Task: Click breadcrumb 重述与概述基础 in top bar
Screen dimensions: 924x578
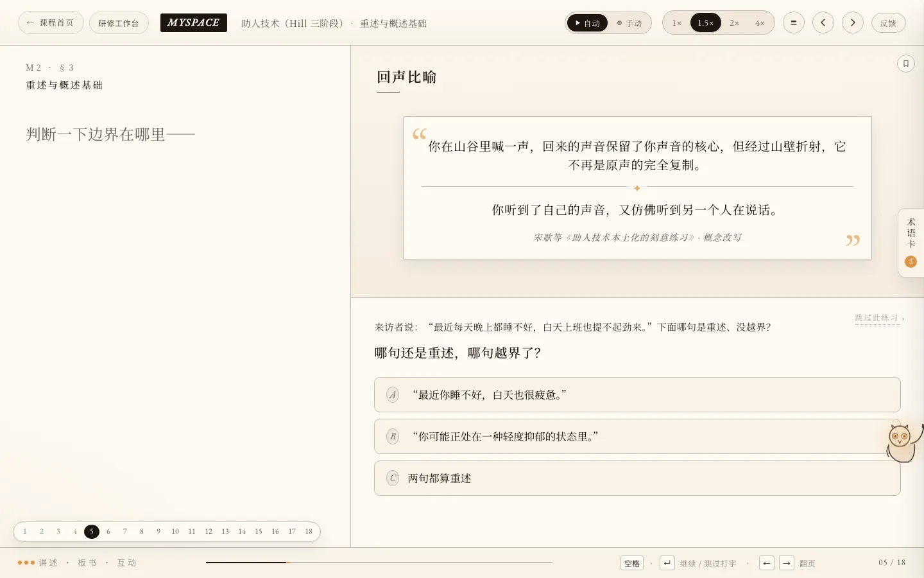Action: point(393,23)
